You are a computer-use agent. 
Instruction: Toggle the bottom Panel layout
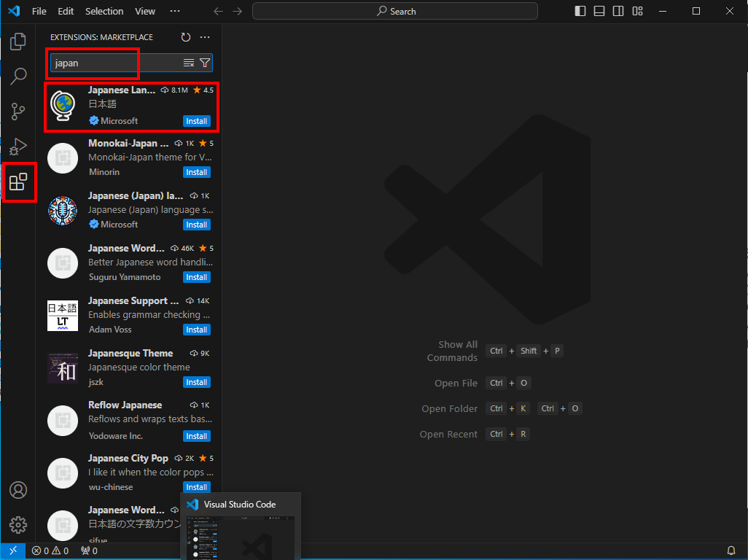(x=599, y=11)
